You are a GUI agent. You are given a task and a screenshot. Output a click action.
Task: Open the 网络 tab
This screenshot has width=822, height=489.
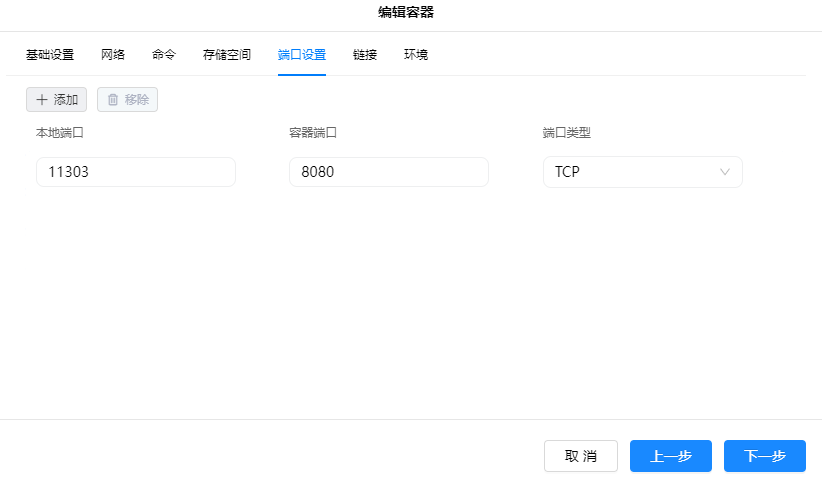point(113,55)
